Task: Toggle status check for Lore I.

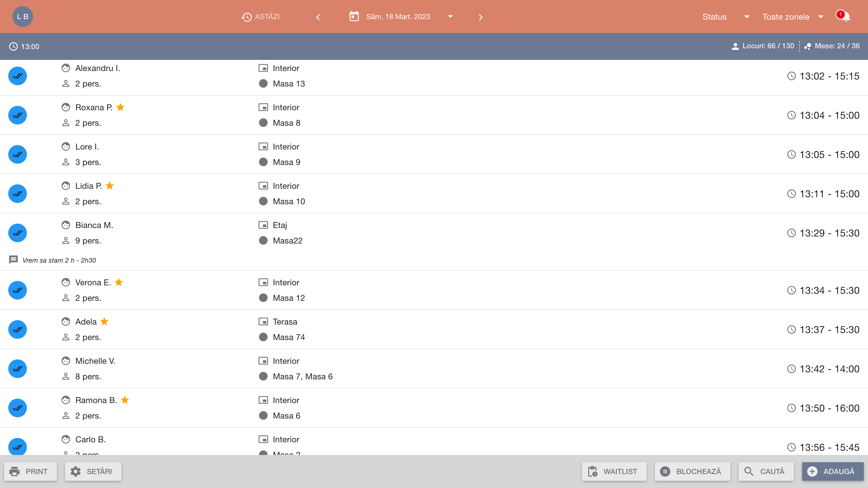Action: pyautogui.click(x=18, y=154)
